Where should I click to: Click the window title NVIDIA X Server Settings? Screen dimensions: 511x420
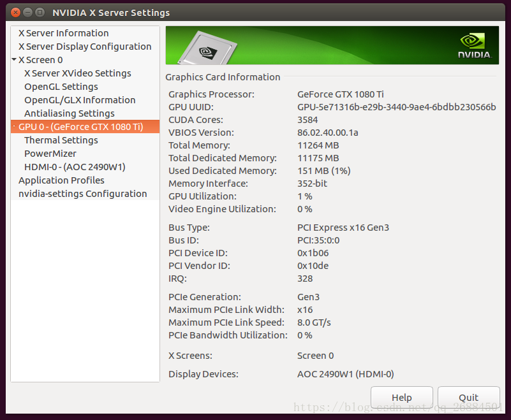click(111, 13)
